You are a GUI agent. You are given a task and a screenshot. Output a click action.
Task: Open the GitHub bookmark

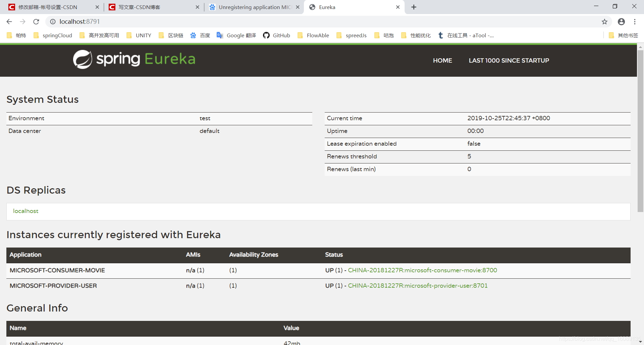(x=277, y=36)
